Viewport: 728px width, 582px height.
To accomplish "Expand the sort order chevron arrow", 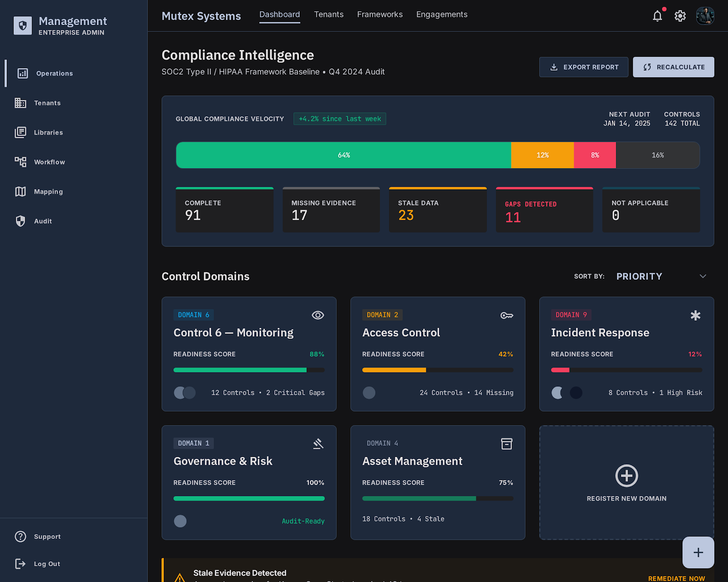I will [x=703, y=276].
